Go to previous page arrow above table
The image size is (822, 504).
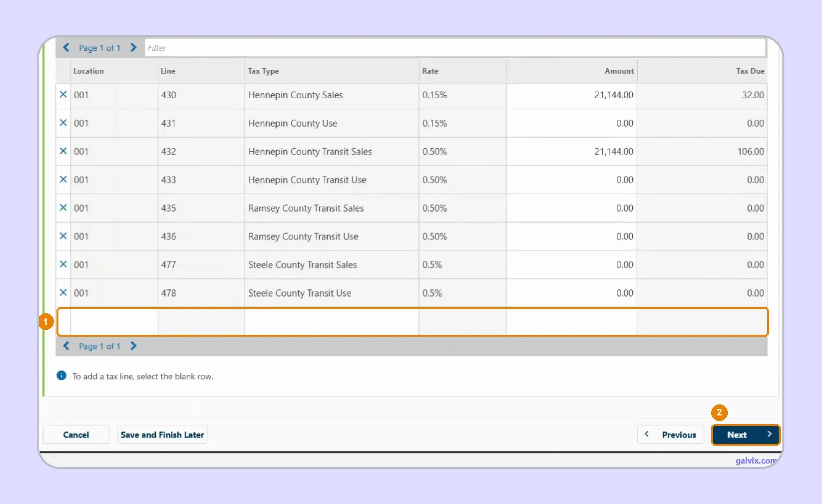point(66,48)
